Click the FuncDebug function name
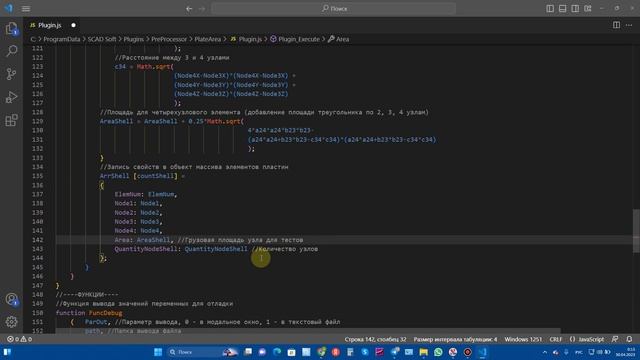 [x=105, y=313]
